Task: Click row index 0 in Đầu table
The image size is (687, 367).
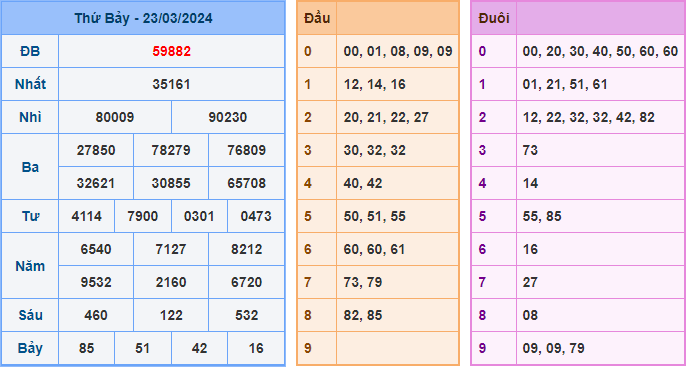Action: pyautogui.click(x=308, y=52)
